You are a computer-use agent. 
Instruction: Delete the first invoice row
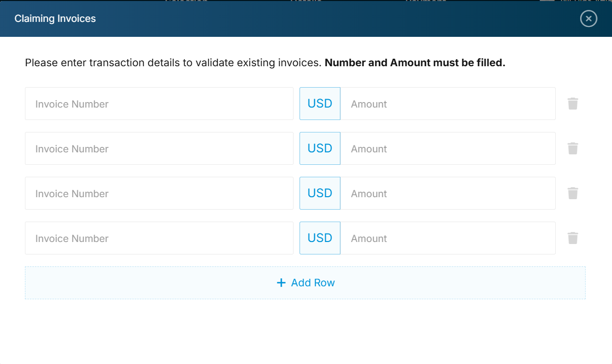tap(573, 104)
